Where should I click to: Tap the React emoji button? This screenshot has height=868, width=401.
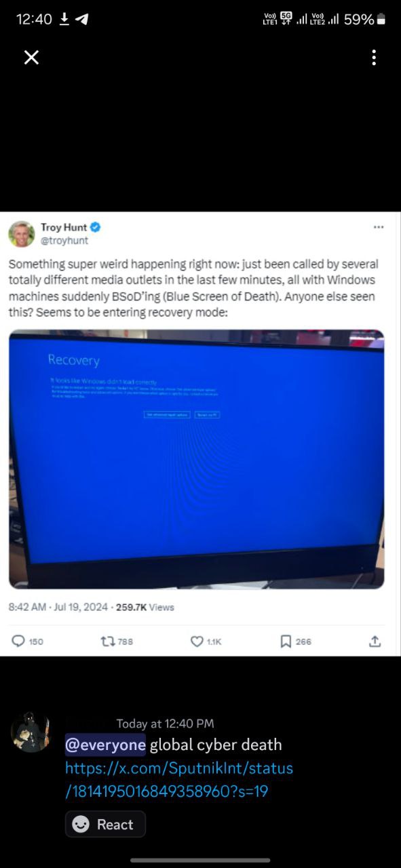click(105, 824)
